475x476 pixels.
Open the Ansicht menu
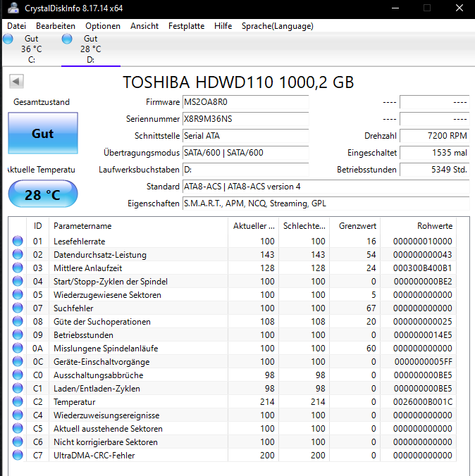[144, 26]
